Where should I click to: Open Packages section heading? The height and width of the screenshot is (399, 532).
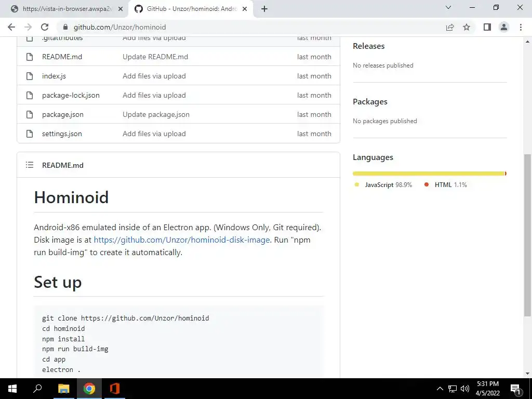pos(370,102)
